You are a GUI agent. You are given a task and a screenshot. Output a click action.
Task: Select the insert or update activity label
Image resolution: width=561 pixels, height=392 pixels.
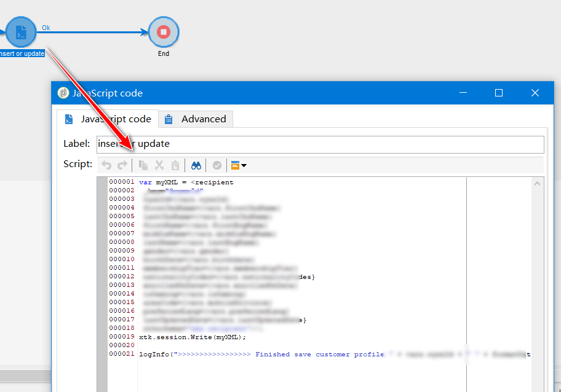[22, 53]
